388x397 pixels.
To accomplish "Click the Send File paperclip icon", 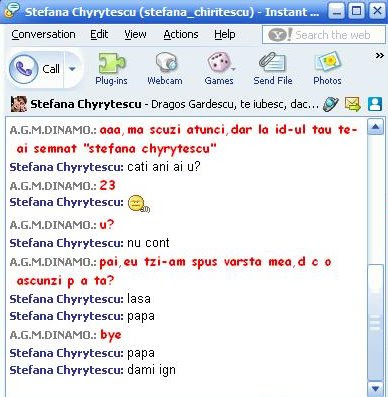I will [x=273, y=69].
